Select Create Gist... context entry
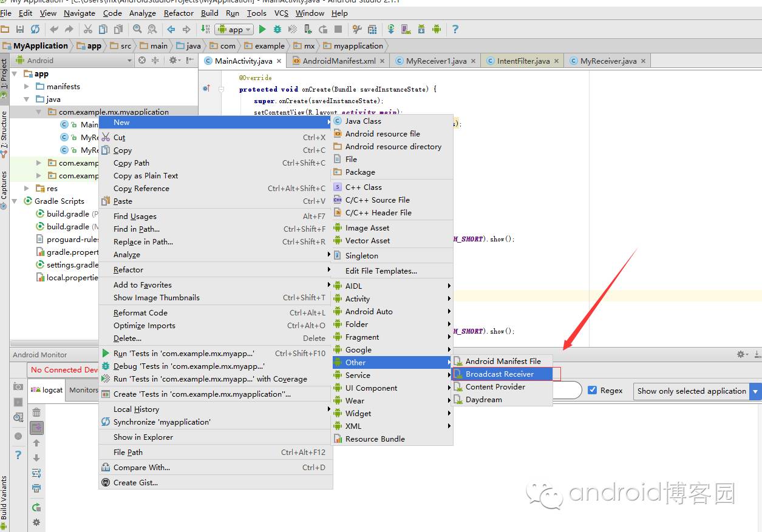This screenshot has height=532, width=762. (216, 482)
